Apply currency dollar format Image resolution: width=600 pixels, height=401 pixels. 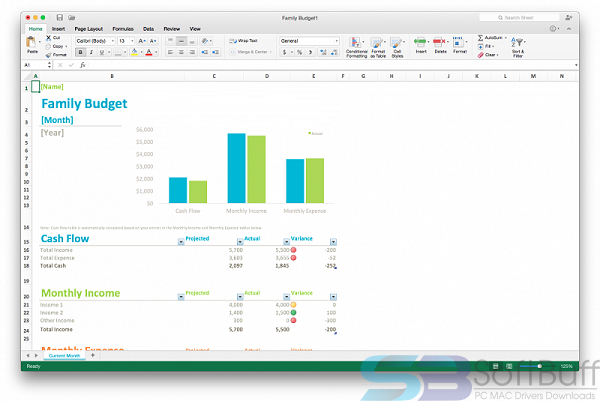click(284, 52)
